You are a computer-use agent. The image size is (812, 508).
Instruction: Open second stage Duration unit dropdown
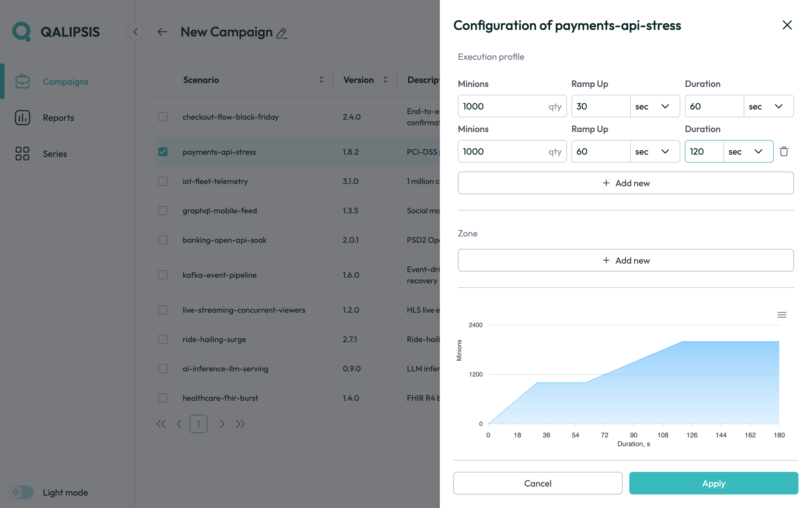[748, 152]
